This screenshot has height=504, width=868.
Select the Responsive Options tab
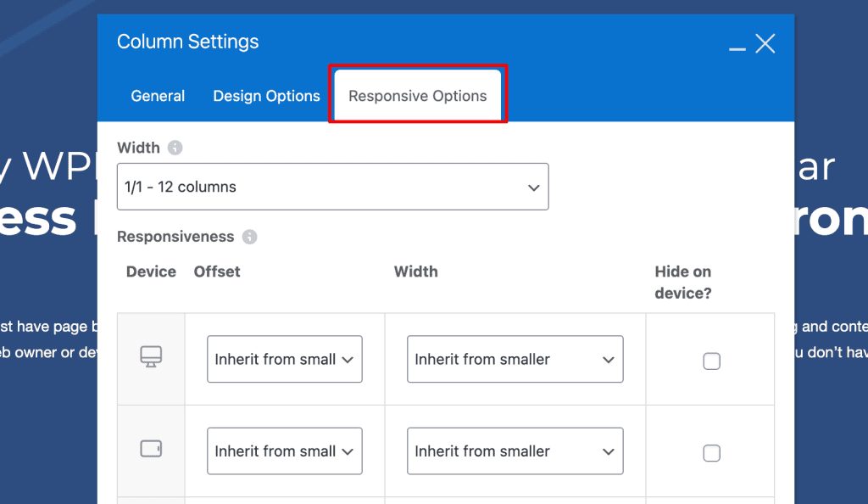[418, 96]
